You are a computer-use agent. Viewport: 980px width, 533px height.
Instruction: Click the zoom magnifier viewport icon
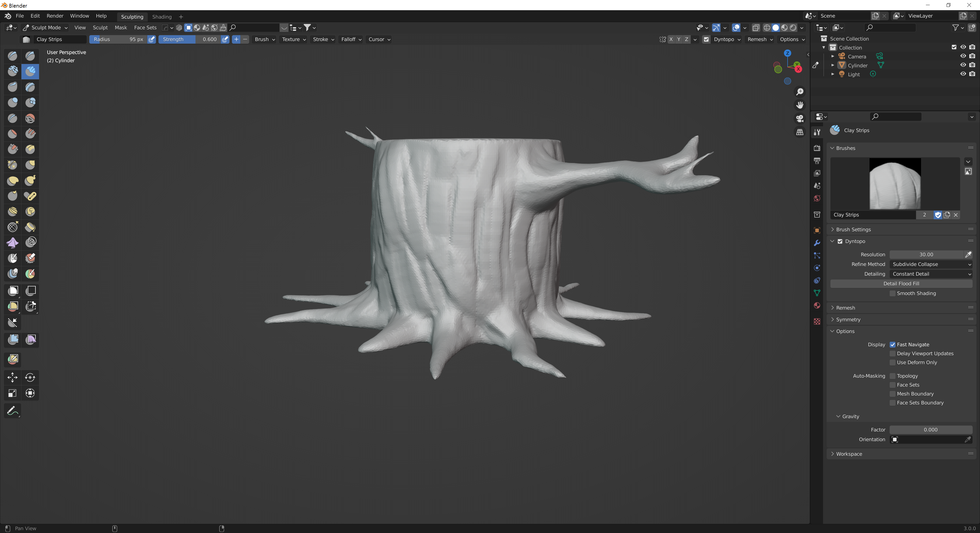click(x=800, y=92)
